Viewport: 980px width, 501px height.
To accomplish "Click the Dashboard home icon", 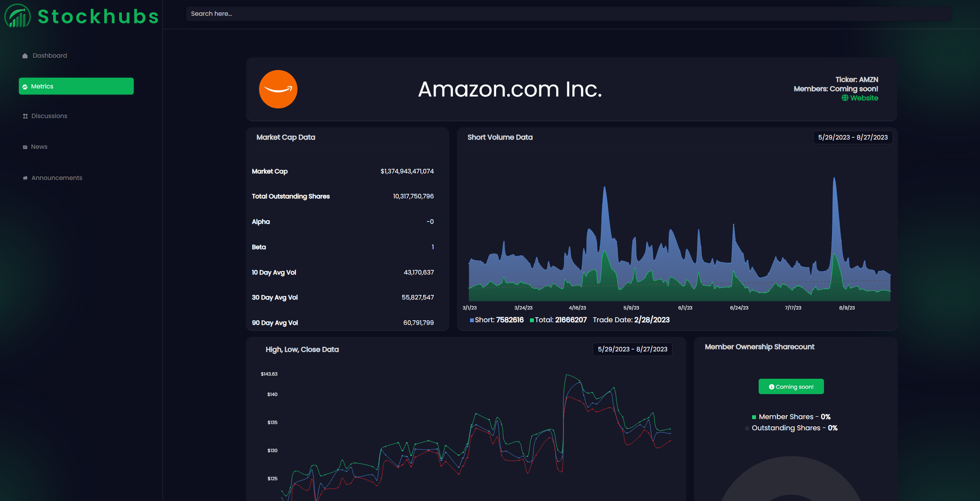I will 25,56.
